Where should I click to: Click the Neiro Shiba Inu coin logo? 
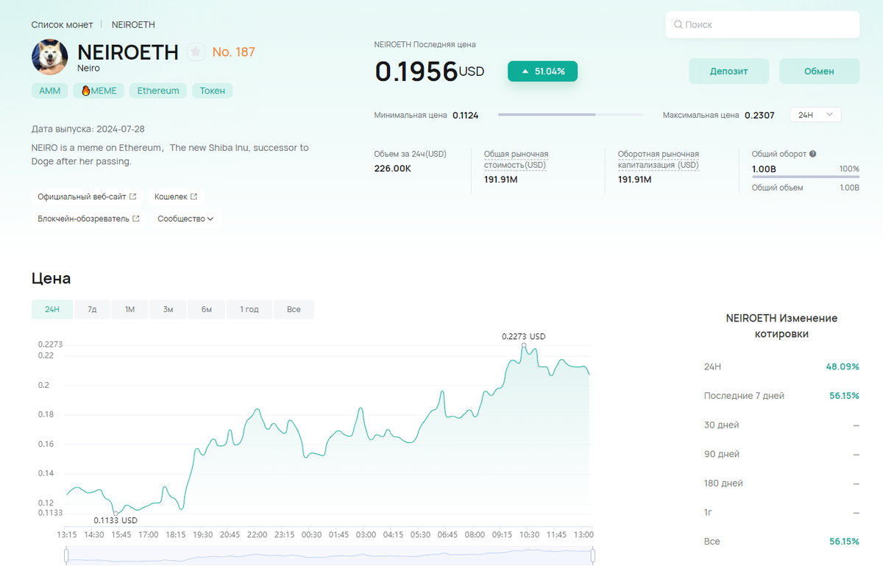(x=50, y=57)
